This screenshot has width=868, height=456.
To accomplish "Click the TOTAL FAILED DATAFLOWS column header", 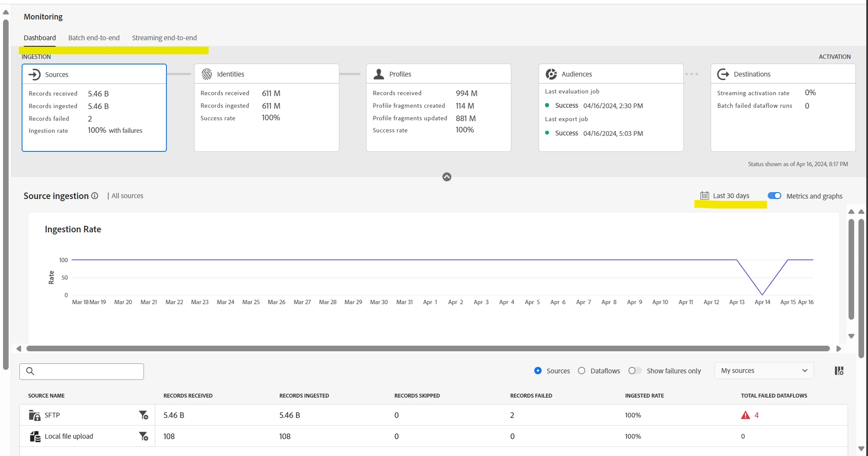I will pyautogui.click(x=774, y=395).
